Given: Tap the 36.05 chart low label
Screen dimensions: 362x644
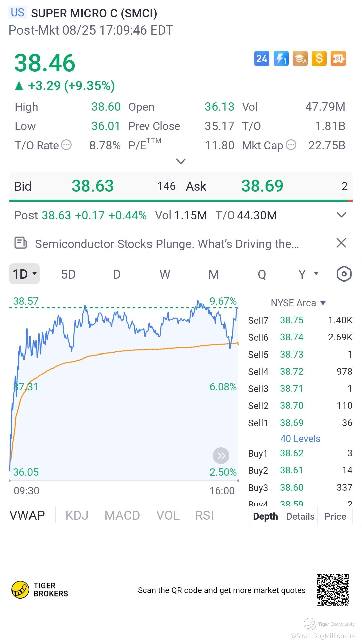Looking at the screenshot, I should point(26,472).
